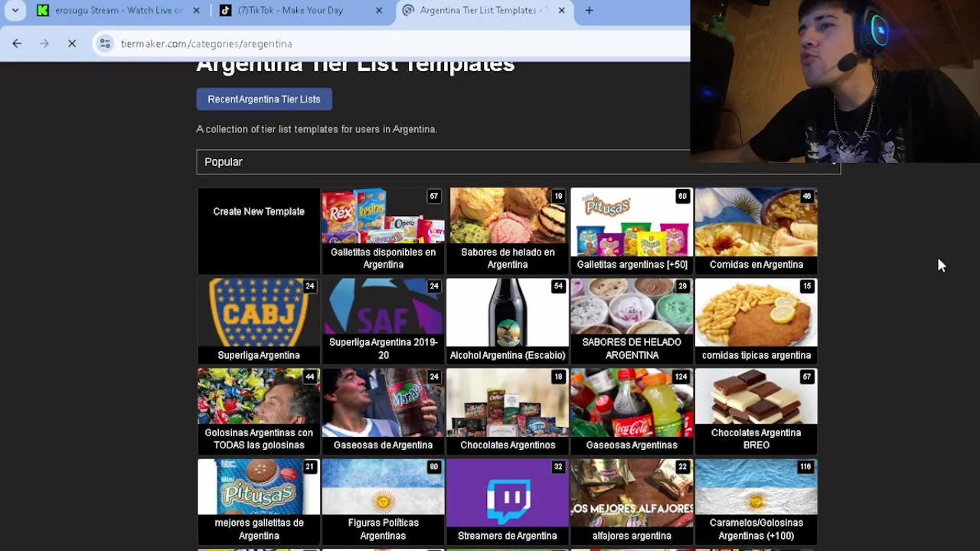The width and height of the screenshot is (980, 551).
Task: Open Galletitas argentinas [+50] template
Action: [x=632, y=230]
